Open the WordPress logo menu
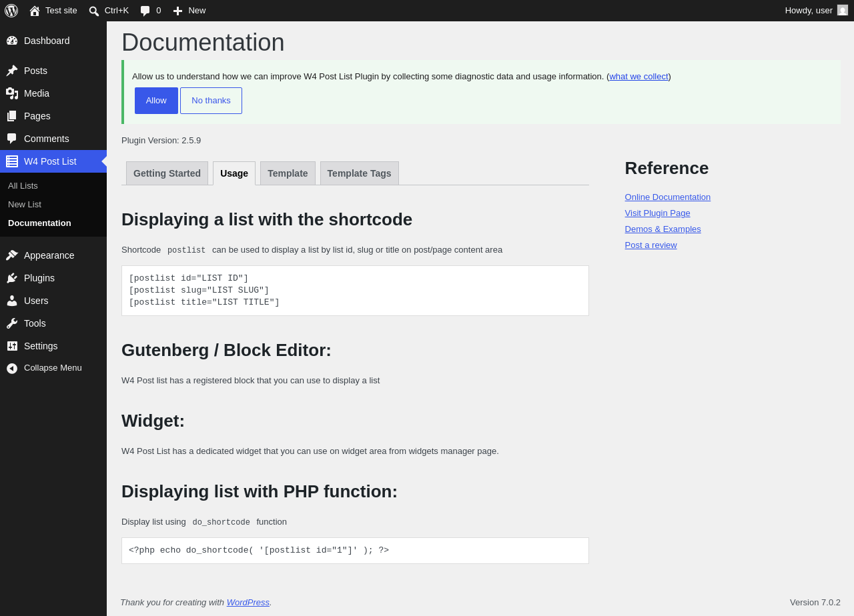The width and height of the screenshot is (854, 616). [11, 11]
